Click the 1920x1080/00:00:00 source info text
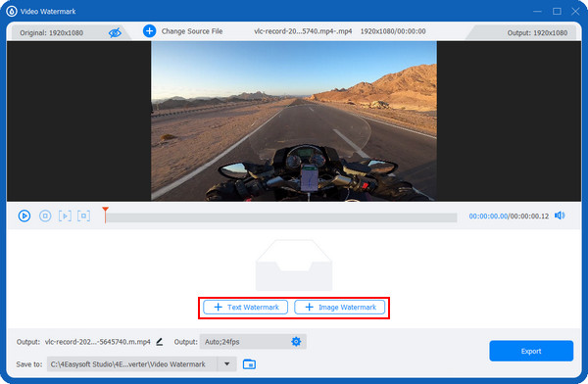The image size is (588, 384). 393,31
